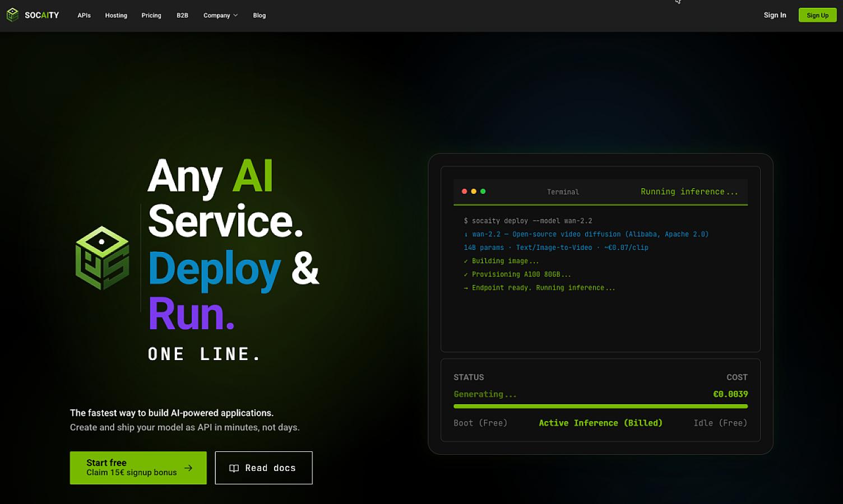Screen dimensions: 843x504
Task: Select the Active Inference (Billed) label
Action: coord(600,423)
